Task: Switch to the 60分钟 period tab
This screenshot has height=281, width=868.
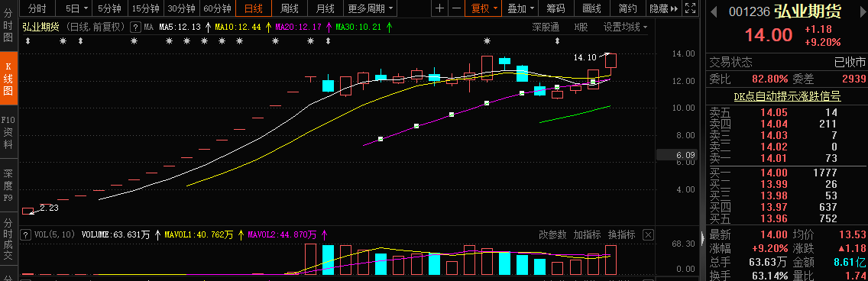Action: pyautogui.click(x=218, y=8)
